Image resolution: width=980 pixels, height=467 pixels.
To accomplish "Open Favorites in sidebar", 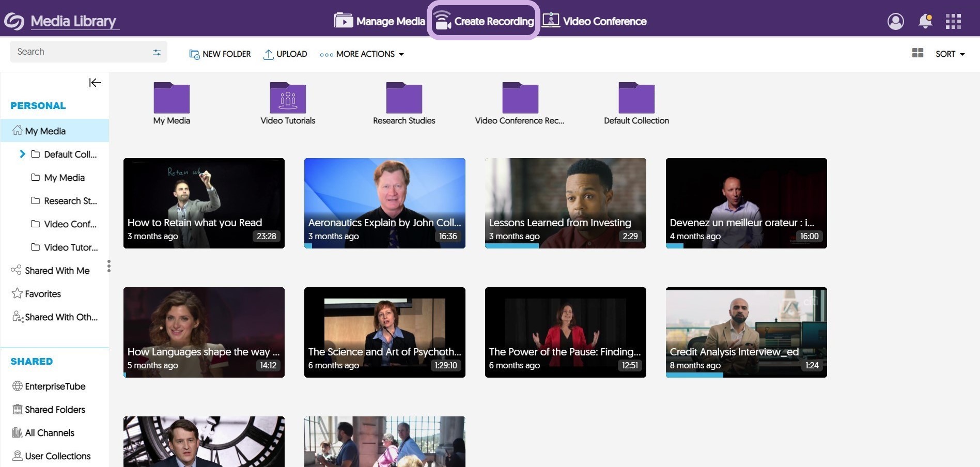I will click(x=36, y=293).
